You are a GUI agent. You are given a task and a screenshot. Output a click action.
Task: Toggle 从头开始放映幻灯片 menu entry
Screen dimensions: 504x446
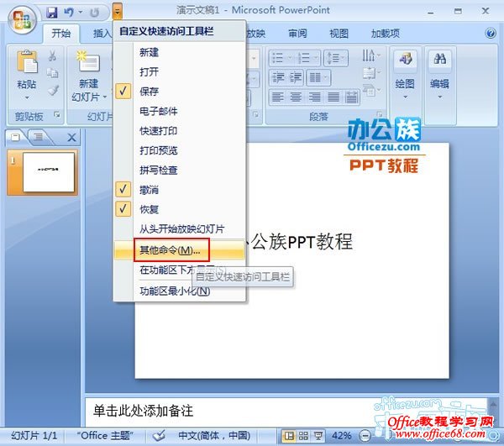(x=180, y=228)
